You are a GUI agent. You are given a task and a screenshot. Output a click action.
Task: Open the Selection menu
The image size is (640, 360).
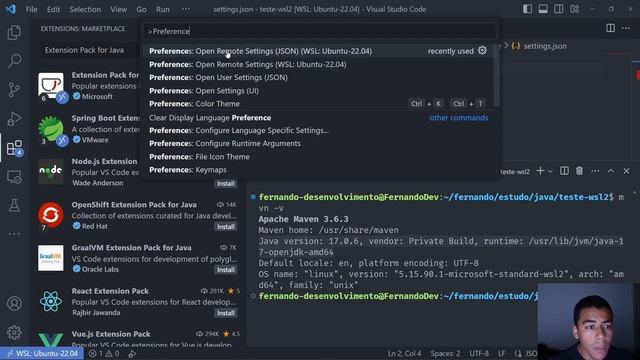(85, 9)
